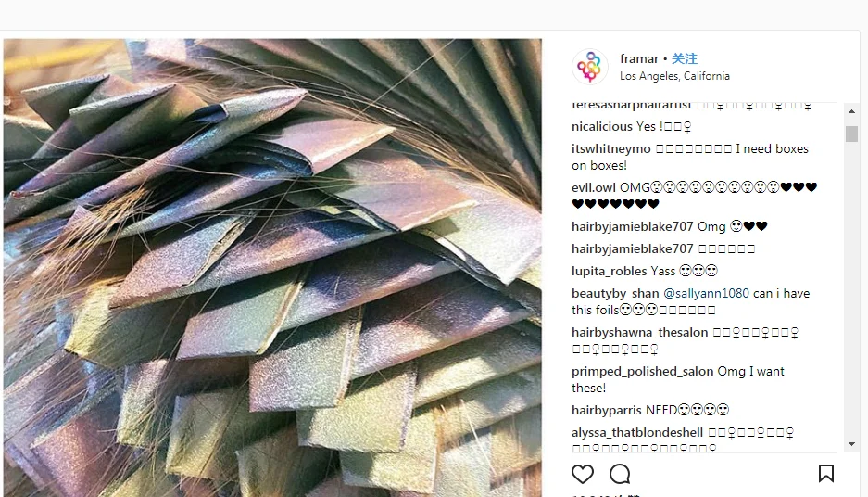This screenshot has width=868, height=497.
Task: Open evil.owl commenter profile
Action: (594, 187)
